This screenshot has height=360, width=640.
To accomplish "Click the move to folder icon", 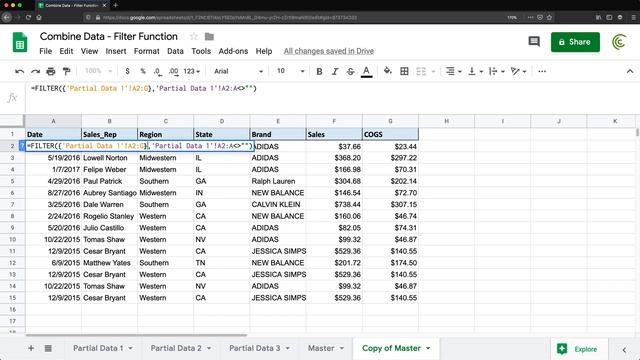I will [x=209, y=37].
